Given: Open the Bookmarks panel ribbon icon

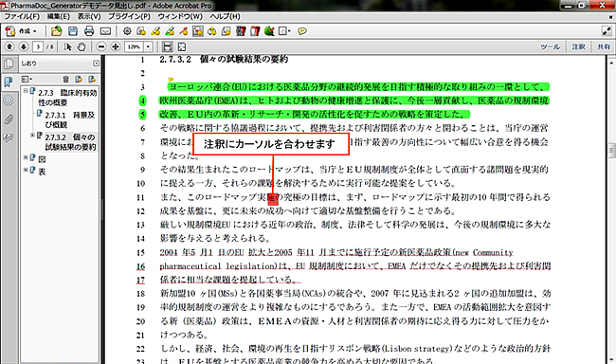Looking at the screenshot, I should [8, 82].
